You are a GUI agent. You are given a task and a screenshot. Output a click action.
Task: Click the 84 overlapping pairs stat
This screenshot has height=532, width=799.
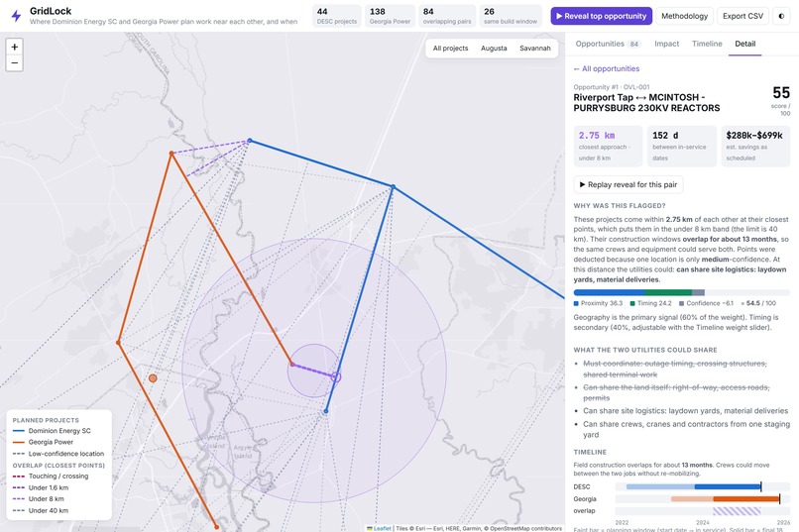tap(447, 16)
